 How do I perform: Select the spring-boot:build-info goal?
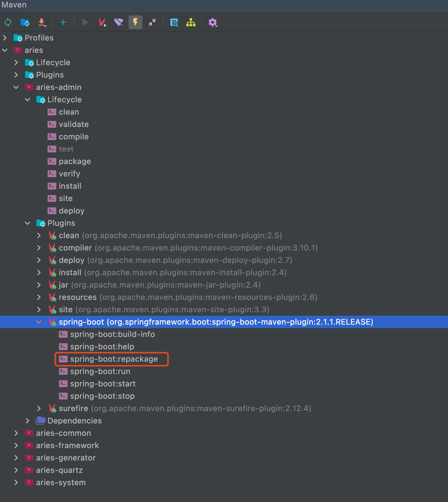[112, 334]
